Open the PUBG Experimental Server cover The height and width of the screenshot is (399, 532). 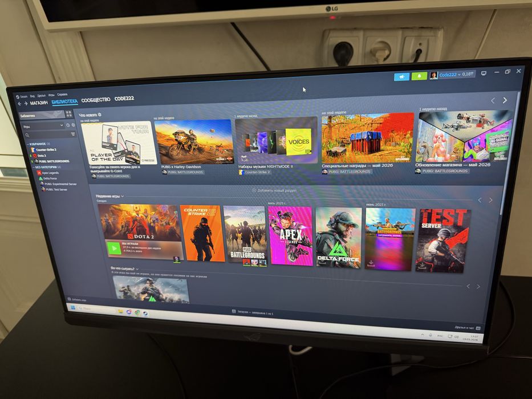coord(390,239)
